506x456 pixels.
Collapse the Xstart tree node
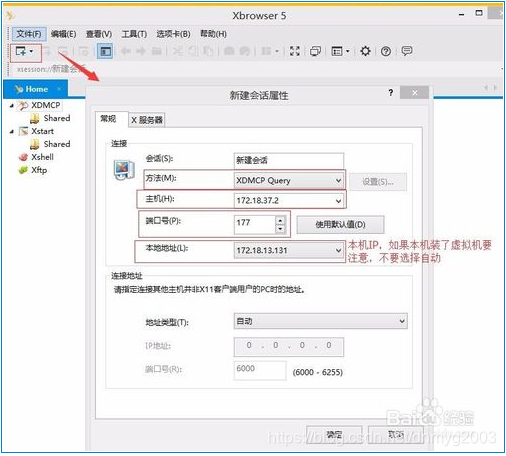point(12,132)
